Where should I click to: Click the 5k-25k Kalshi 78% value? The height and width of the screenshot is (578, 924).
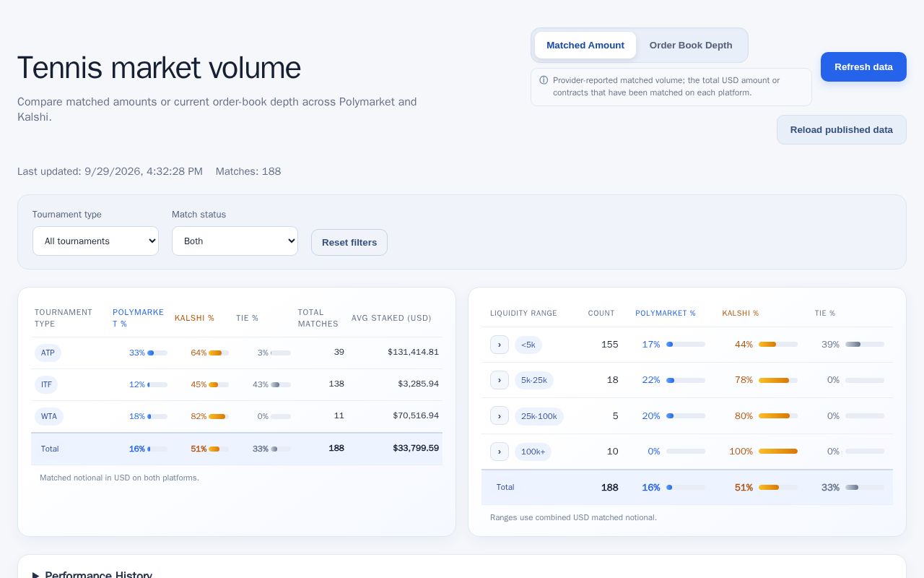point(744,380)
